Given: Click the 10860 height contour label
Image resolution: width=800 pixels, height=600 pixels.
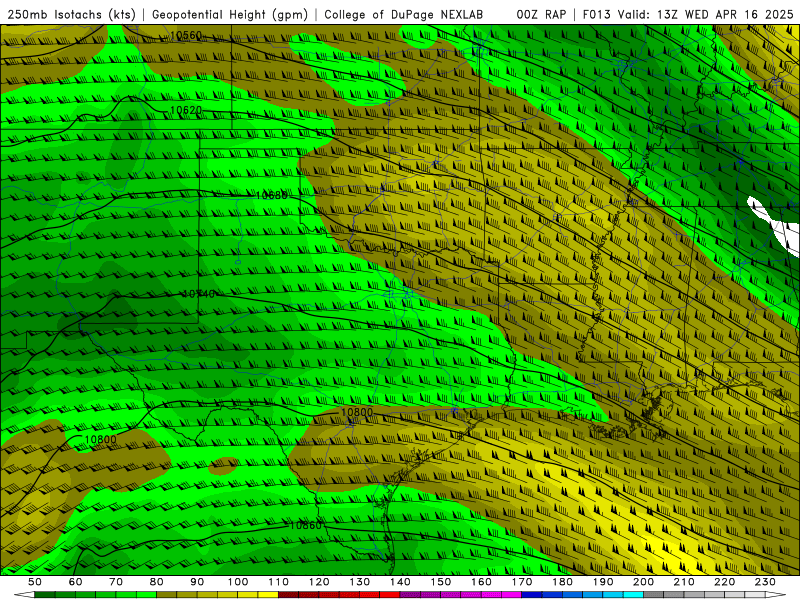Looking at the screenshot, I should (x=306, y=526).
